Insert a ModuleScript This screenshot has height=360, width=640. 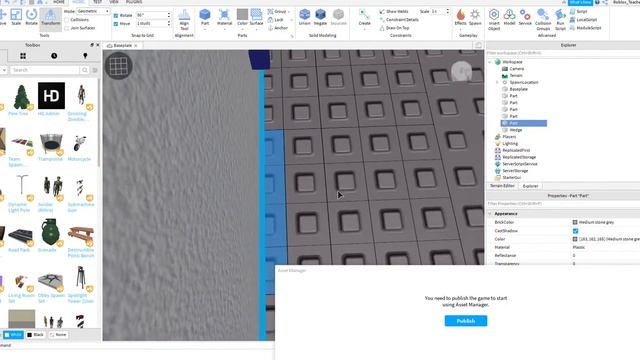[586, 28]
